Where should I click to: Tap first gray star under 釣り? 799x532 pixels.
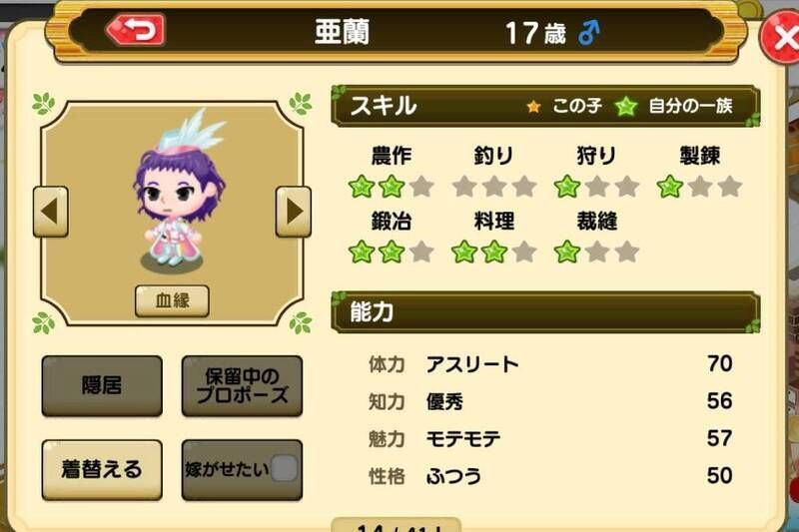click(x=464, y=187)
